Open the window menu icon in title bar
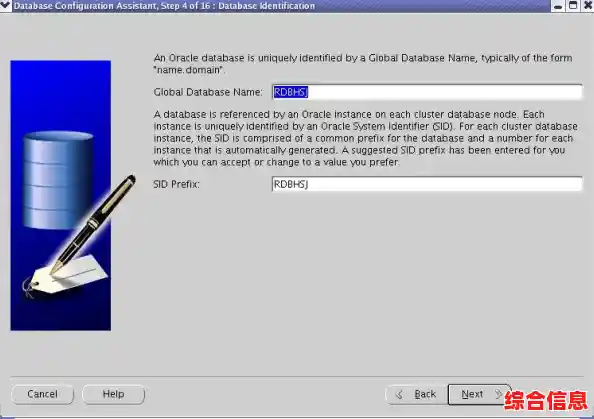Image resolution: width=594 pixels, height=419 pixels. click(x=6, y=6)
